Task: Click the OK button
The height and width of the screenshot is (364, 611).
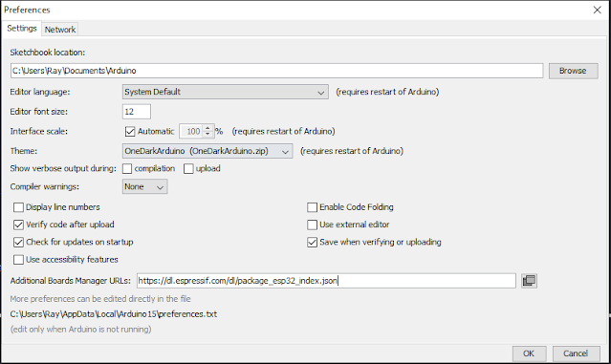Action: tap(529, 353)
